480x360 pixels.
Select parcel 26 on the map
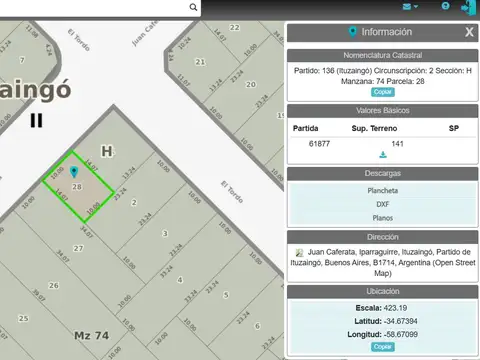pyautogui.click(x=54, y=285)
